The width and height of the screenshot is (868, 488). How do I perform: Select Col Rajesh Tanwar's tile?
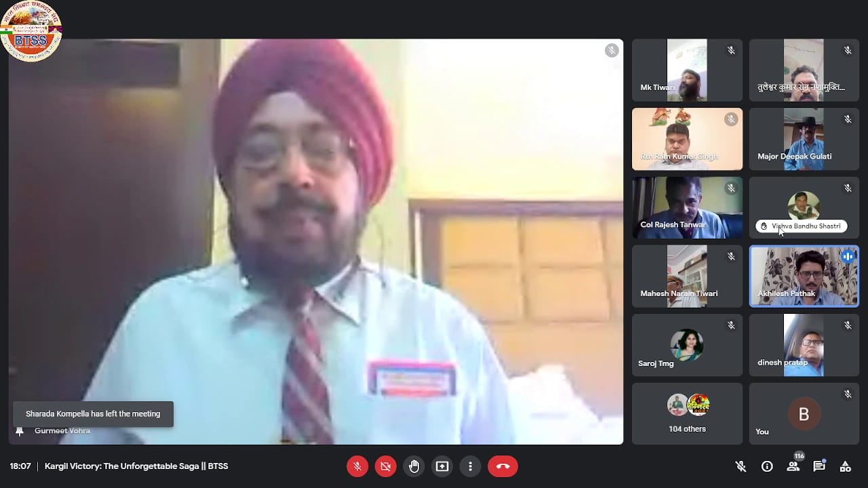pyautogui.click(x=687, y=208)
